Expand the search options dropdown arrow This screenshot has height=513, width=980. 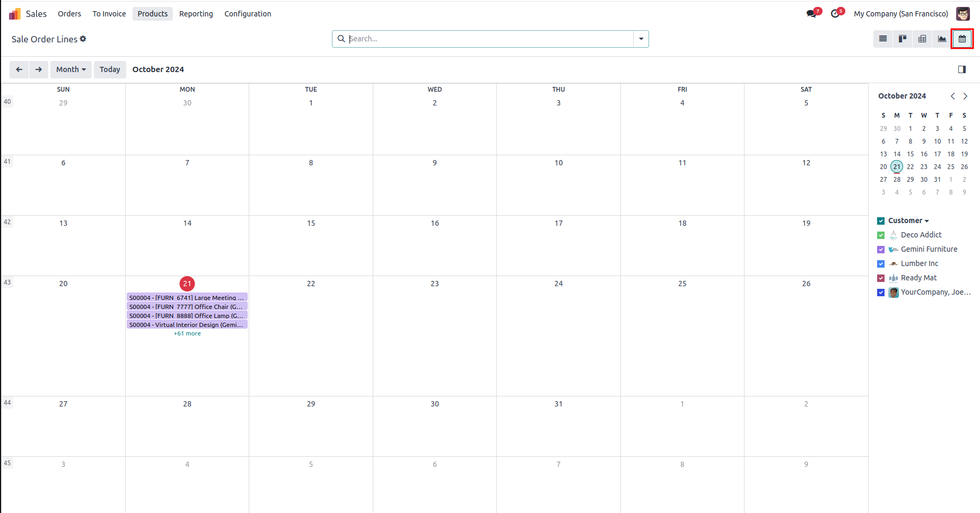pos(641,39)
